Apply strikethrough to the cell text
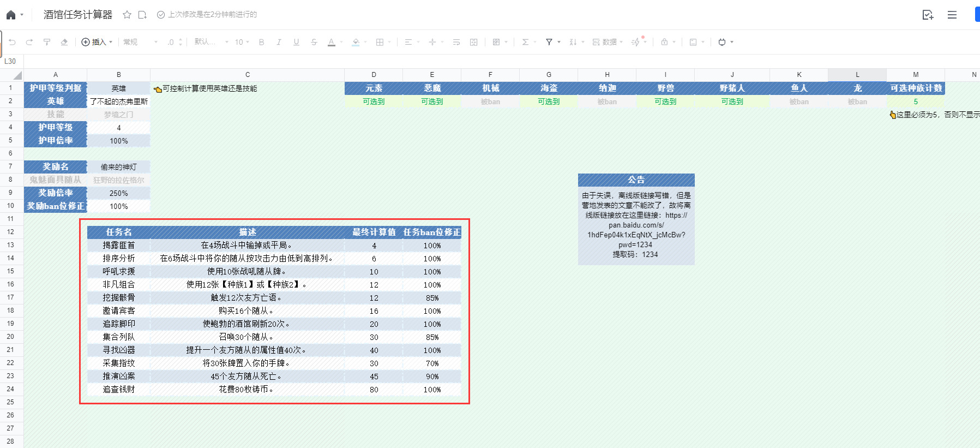This screenshot has height=448, width=980. [314, 42]
